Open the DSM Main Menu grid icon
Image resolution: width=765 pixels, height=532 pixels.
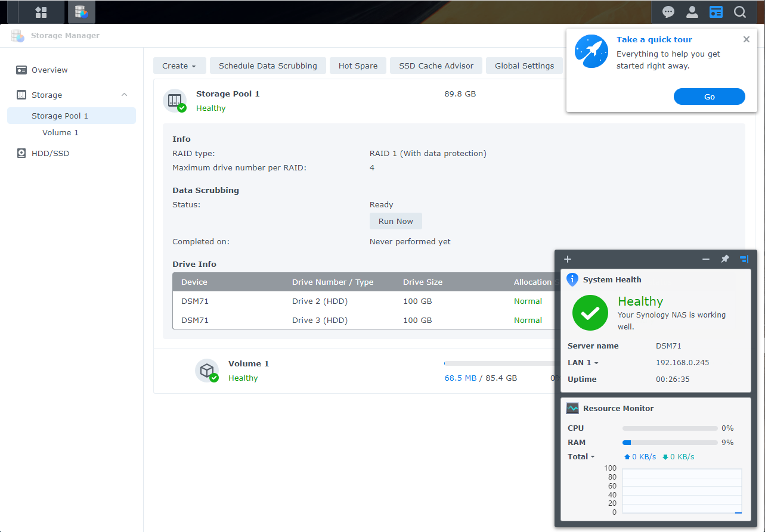point(41,12)
